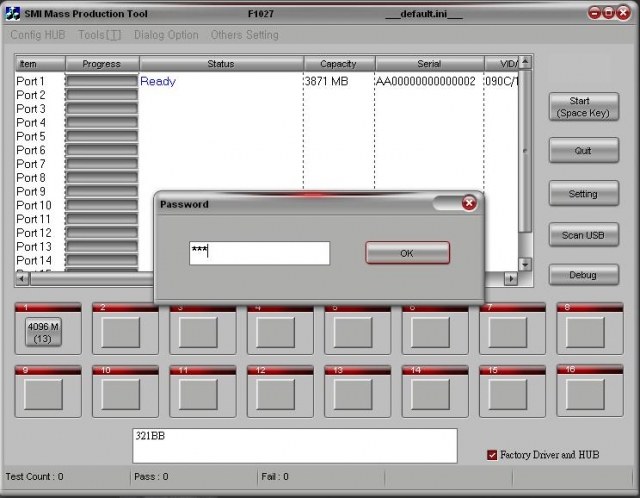Select the Port 8 row
Screen dimensions: 640x498
coord(267,178)
